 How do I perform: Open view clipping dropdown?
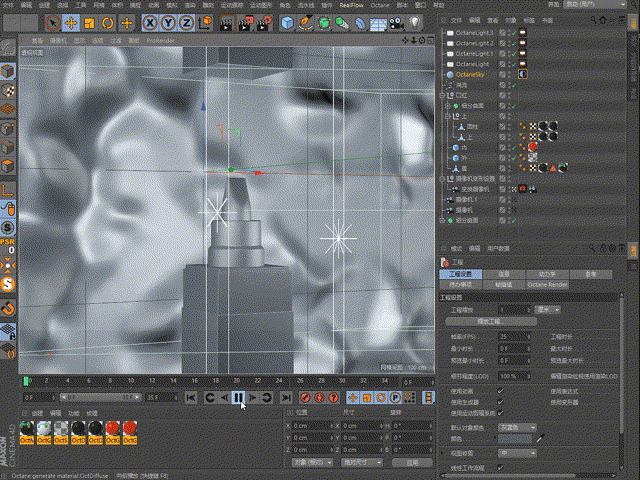coord(517,453)
